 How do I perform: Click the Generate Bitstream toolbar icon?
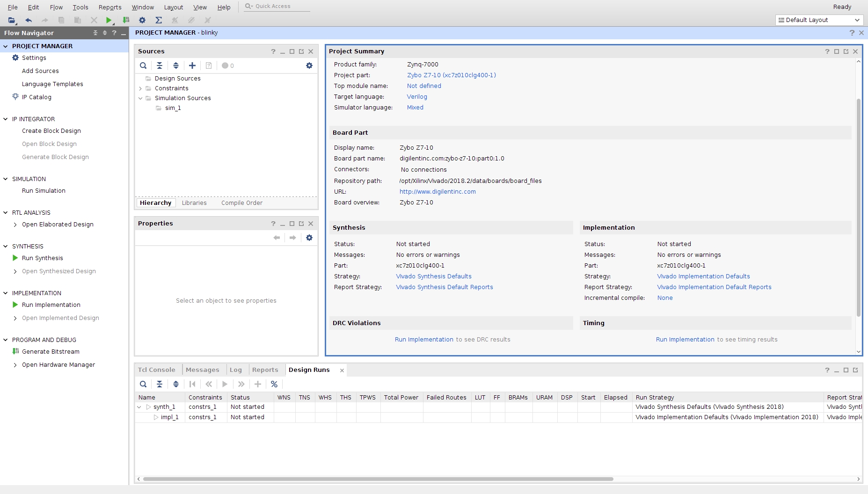click(126, 20)
